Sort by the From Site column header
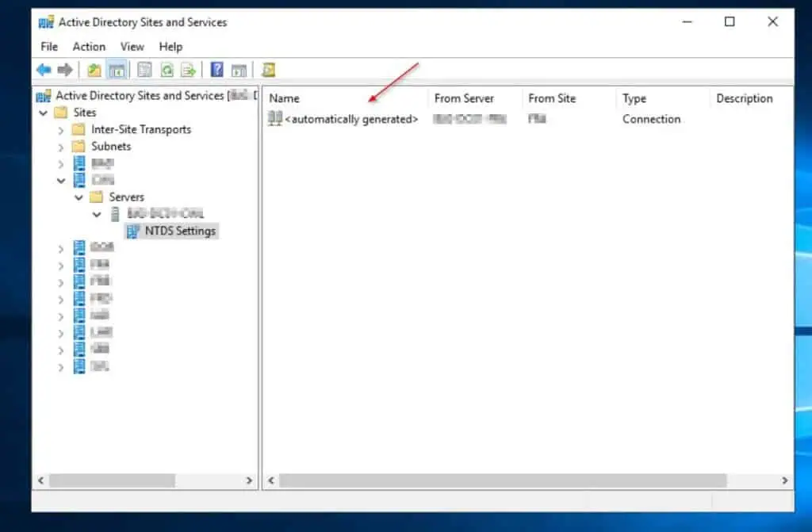This screenshot has width=812, height=532. pyautogui.click(x=569, y=98)
